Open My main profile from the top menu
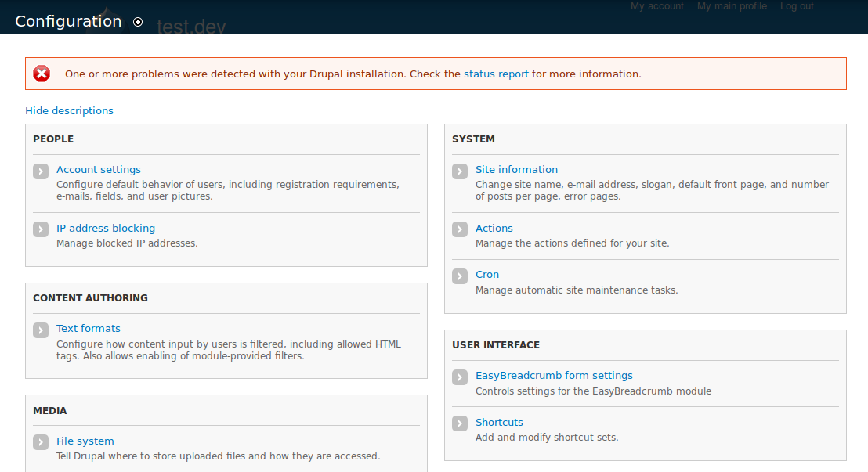 732,6
